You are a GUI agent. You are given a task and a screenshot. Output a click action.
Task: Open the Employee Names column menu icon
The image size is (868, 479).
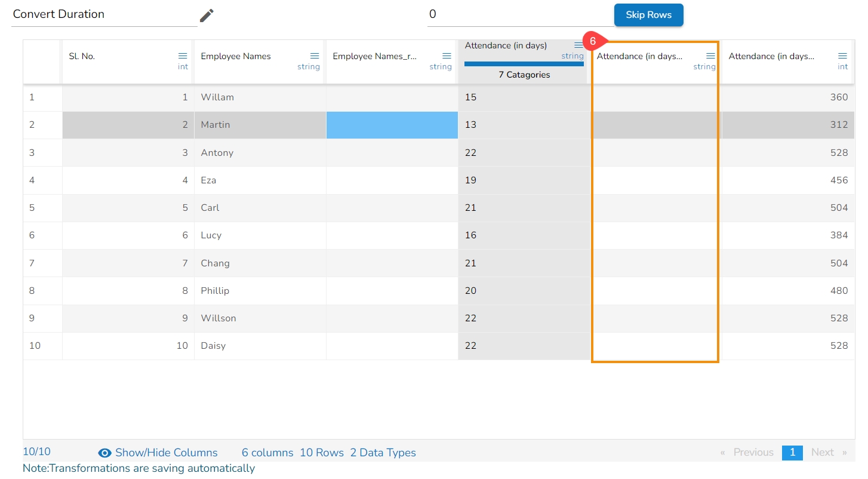point(315,56)
